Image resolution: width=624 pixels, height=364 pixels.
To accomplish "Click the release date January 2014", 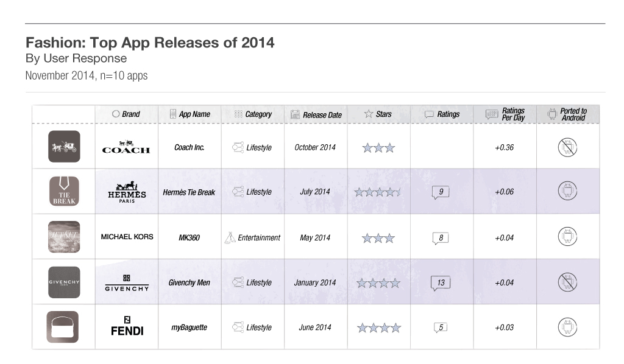I will click(x=315, y=282).
